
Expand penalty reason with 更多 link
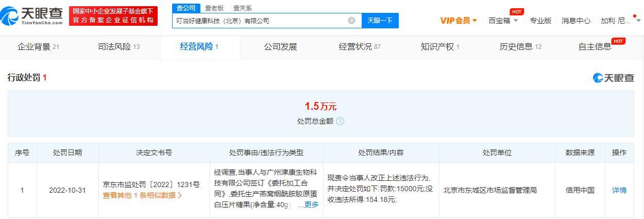click(x=311, y=205)
